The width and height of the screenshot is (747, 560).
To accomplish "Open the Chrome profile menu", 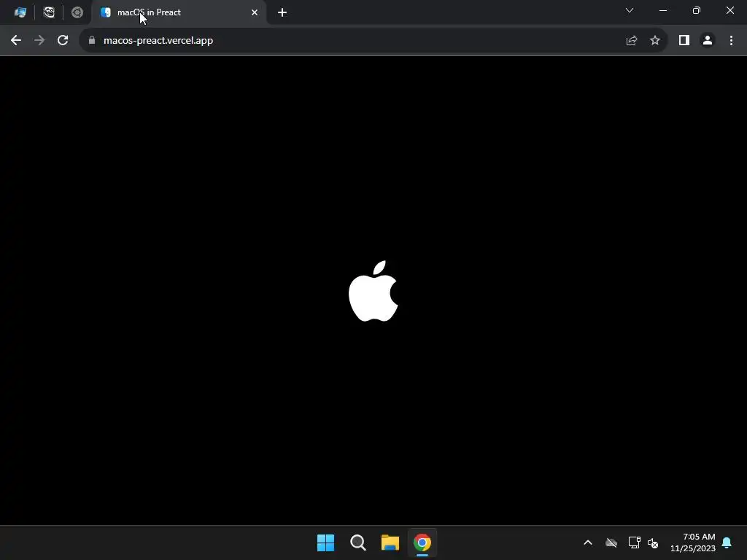I will [708, 41].
